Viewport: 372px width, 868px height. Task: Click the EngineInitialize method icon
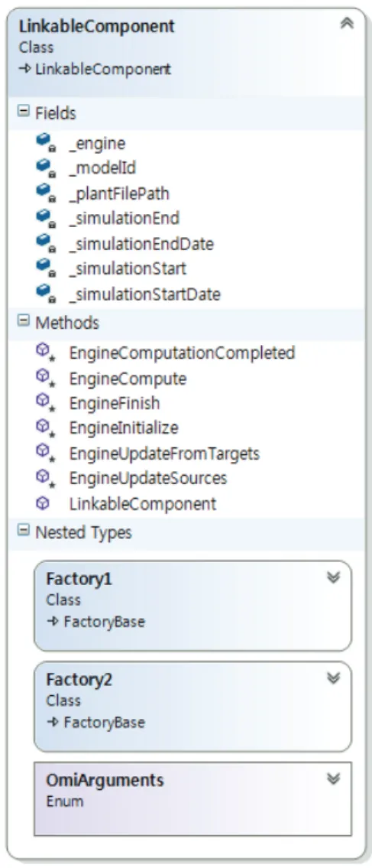coord(45,428)
